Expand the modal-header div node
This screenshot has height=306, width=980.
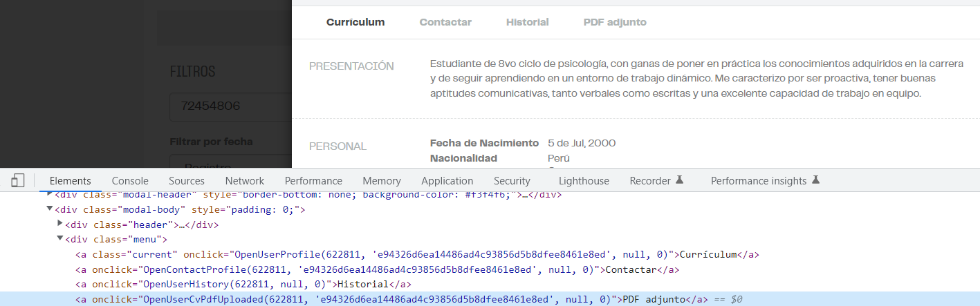pos(50,195)
